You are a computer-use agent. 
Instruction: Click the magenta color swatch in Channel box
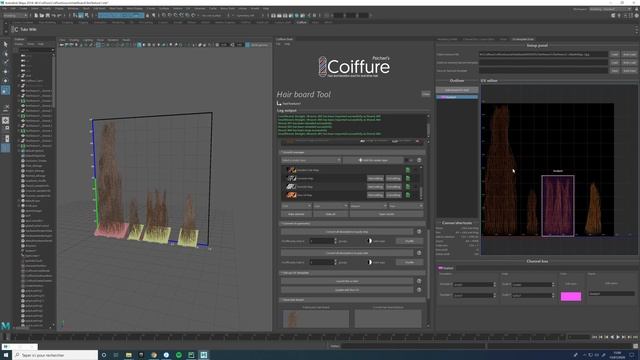(x=571, y=296)
